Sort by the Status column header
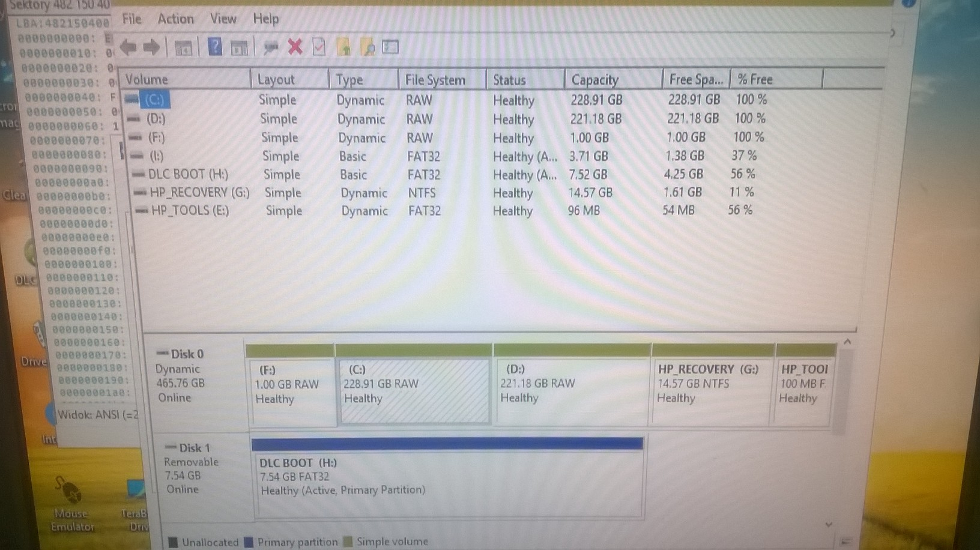The image size is (980, 550). point(525,79)
